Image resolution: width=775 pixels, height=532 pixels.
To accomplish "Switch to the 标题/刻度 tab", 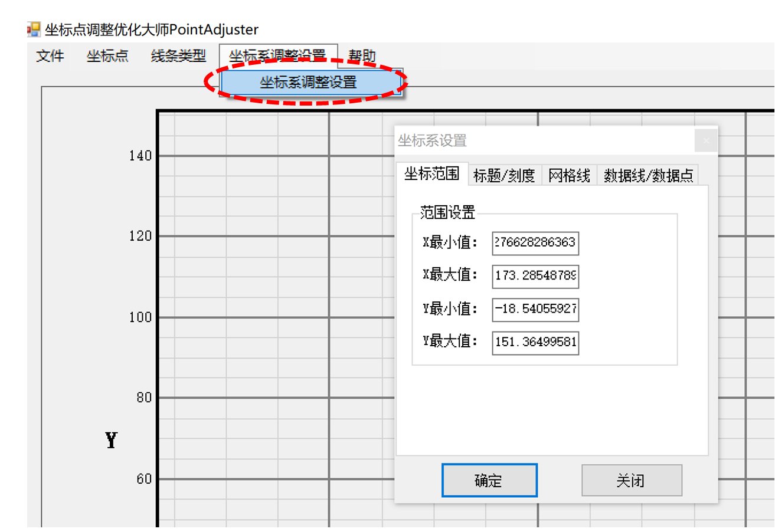I will pyautogui.click(x=504, y=176).
